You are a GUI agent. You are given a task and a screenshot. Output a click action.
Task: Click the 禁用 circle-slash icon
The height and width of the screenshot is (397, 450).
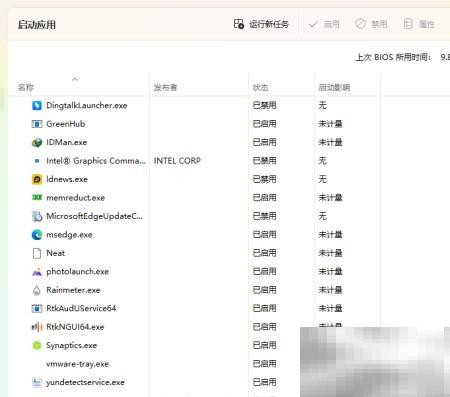pos(360,24)
